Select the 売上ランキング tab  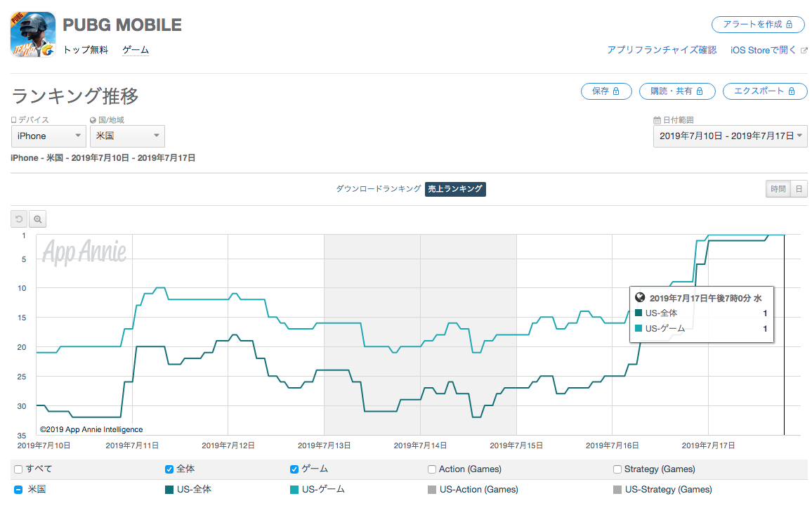455,189
